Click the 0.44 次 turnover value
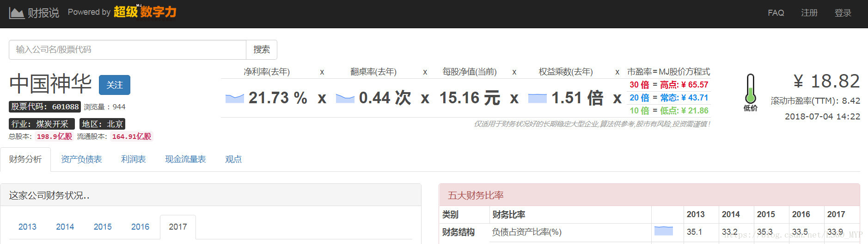The image size is (868, 244). click(385, 98)
